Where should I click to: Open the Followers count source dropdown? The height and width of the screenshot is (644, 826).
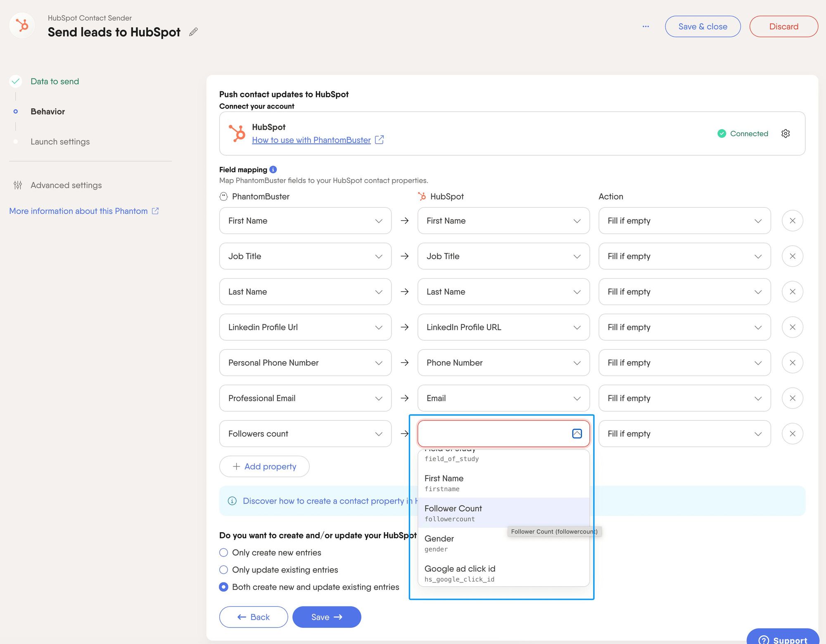pyautogui.click(x=305, y=434)
